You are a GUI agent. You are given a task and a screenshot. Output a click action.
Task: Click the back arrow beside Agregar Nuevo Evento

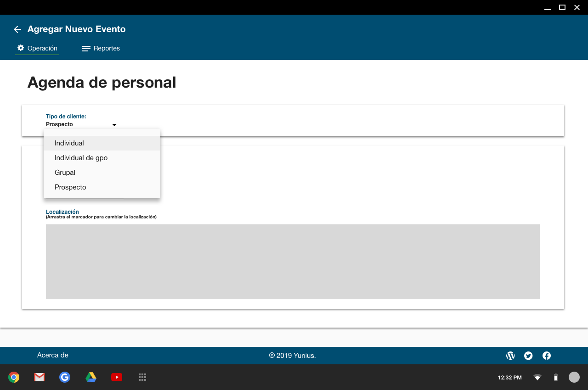click(x=17, y=29)
